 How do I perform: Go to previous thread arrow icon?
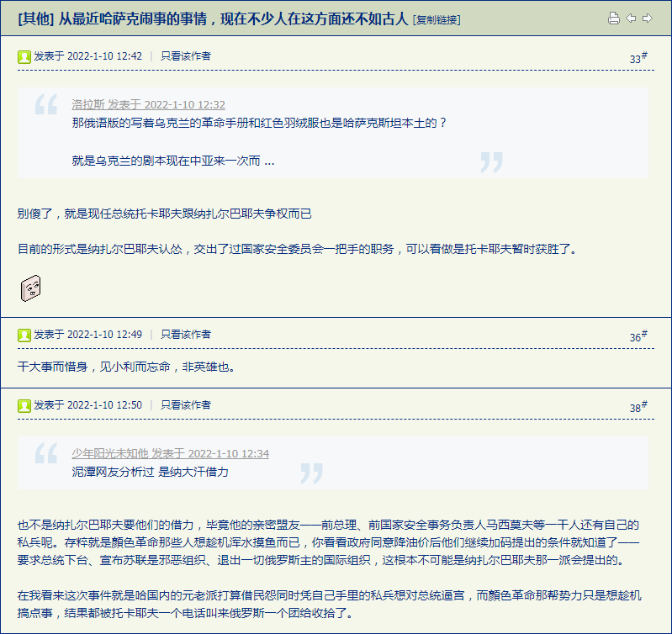(x=631, y=18)
